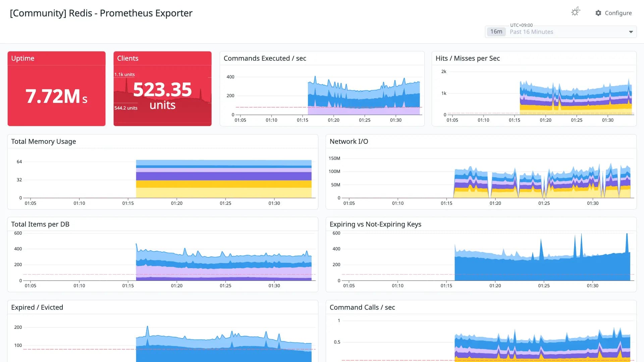Open the Uptime widget title
Screen dimensions: 644x362
(23, 58)
